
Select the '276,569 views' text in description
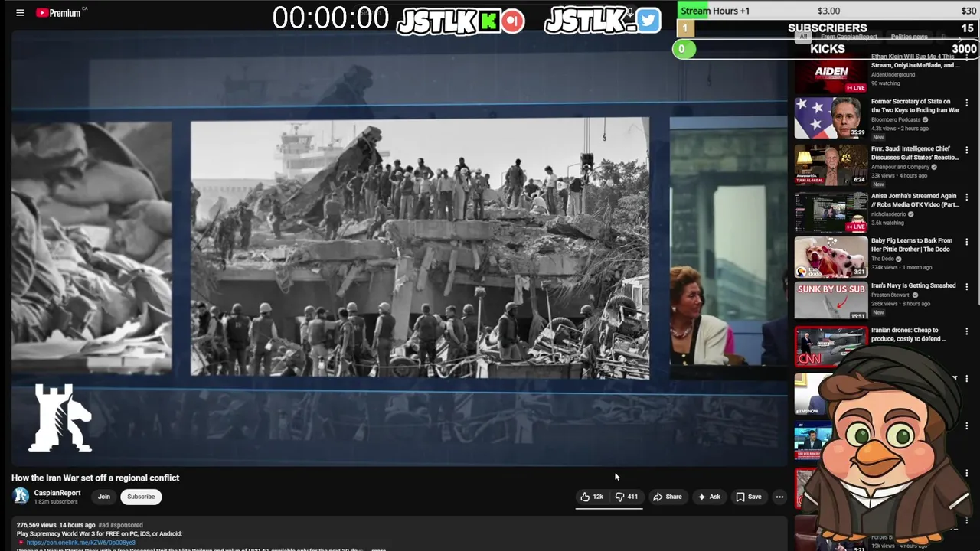37,525
